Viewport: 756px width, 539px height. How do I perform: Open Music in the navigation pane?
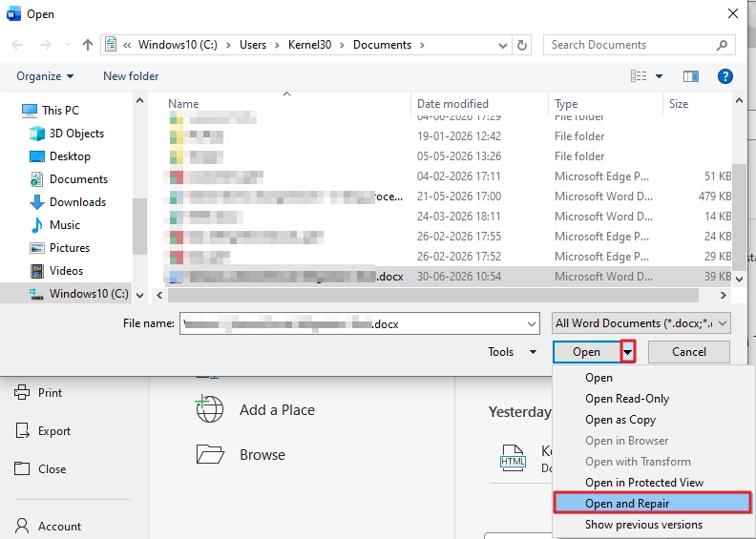[54, 225]
